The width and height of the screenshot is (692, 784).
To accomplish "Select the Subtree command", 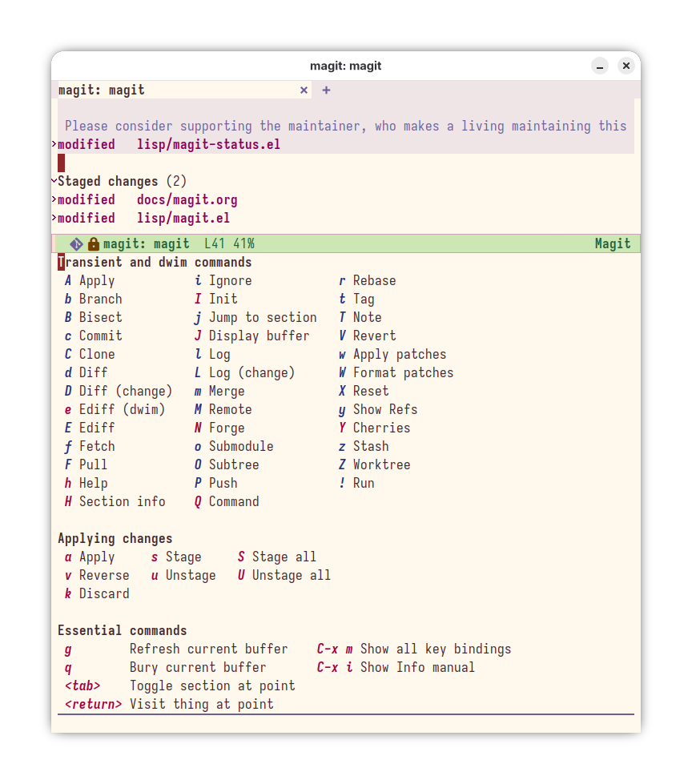I will tap(227, 465).
